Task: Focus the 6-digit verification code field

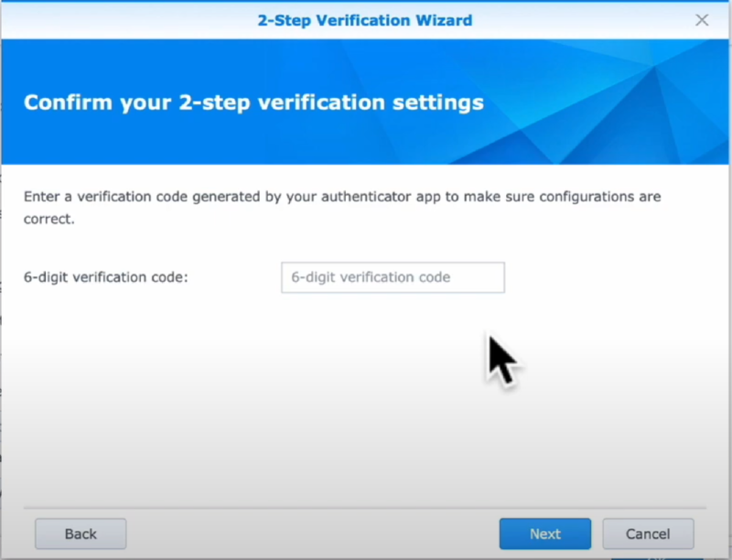Action: [393, 277]
